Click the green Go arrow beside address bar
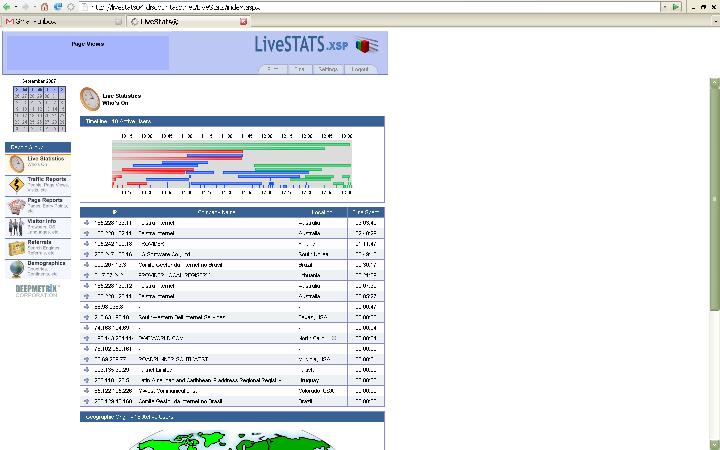 pyautogui.click(x=675, y=7)
